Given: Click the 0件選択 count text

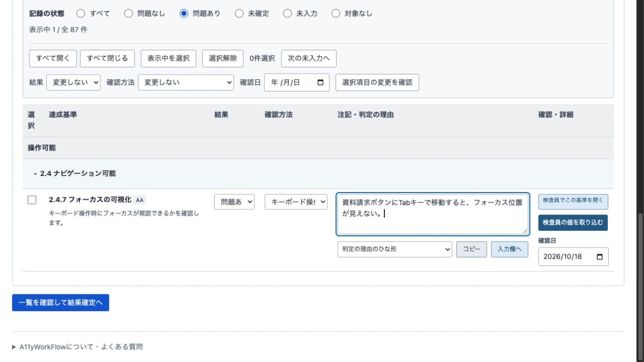Looking at the screenshot, I should (x=262, y=58).
